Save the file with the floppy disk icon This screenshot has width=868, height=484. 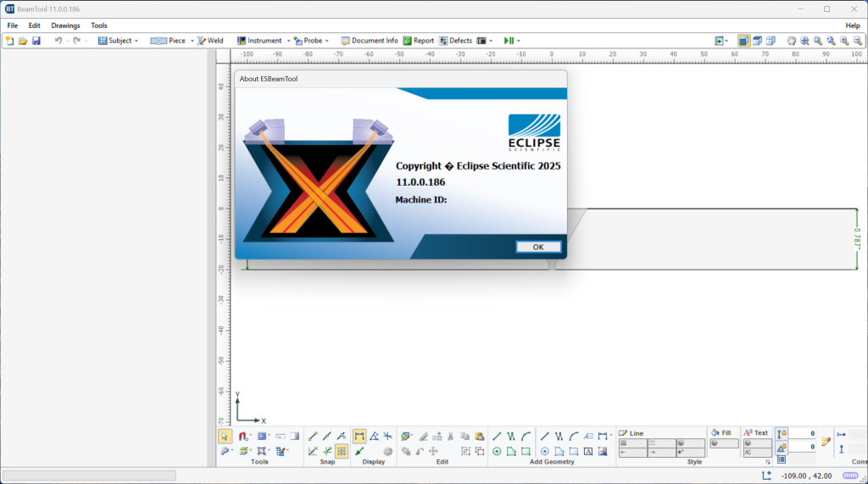36,41
